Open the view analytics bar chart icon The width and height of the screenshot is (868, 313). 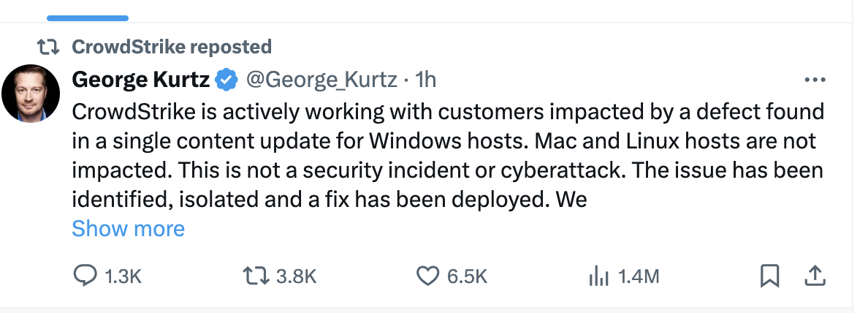coord(598,276)
